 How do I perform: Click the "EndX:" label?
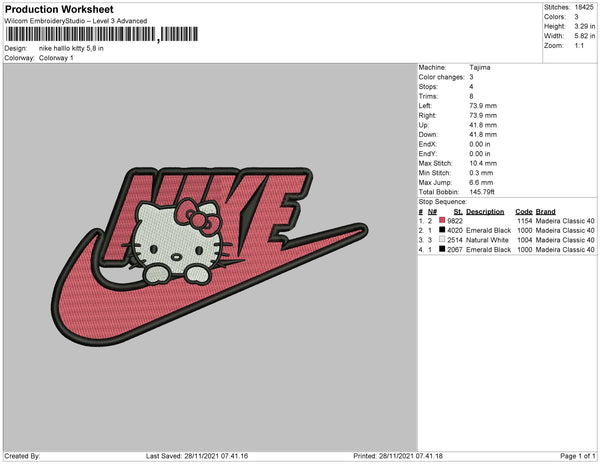point(427,144)
